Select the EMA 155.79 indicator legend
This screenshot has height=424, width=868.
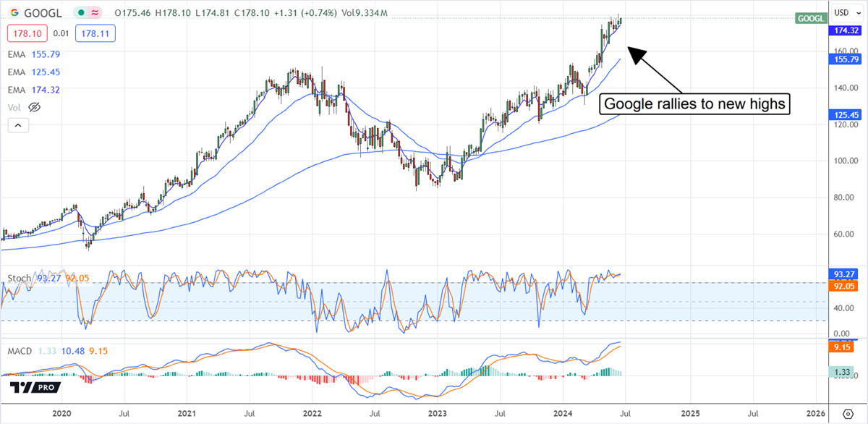click(34, 54)
